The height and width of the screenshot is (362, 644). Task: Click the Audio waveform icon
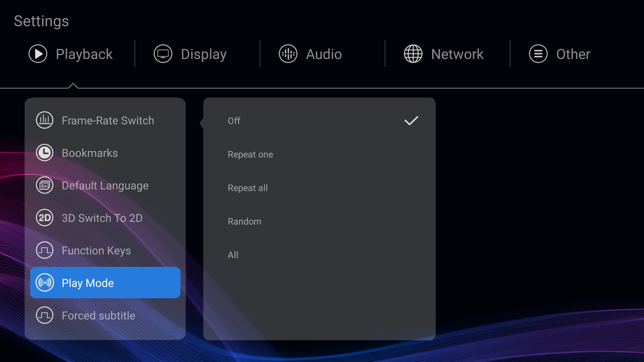288,54
